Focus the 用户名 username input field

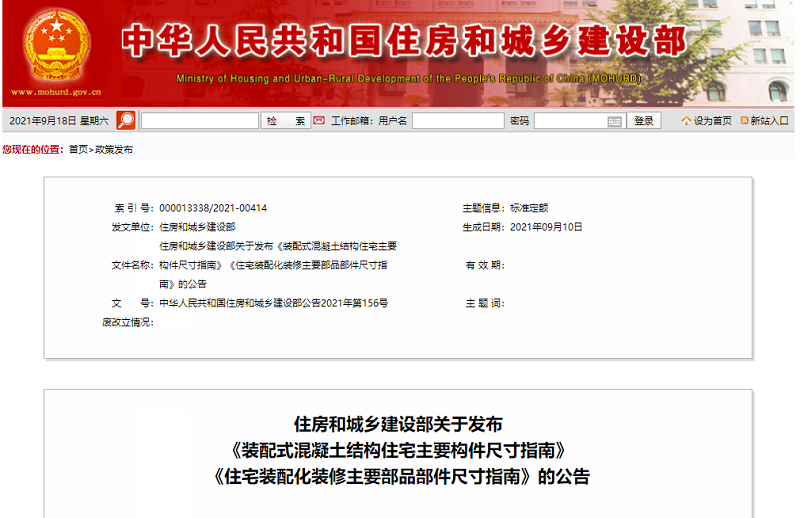point(458,121)
